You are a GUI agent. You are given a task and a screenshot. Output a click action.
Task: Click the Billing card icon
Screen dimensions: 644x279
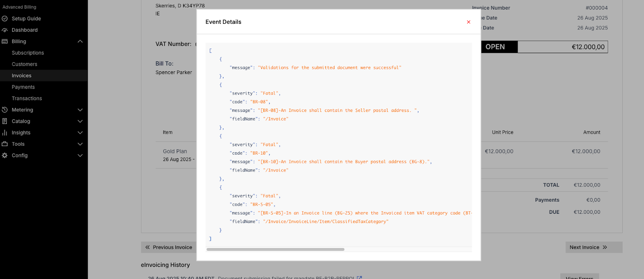5,41
